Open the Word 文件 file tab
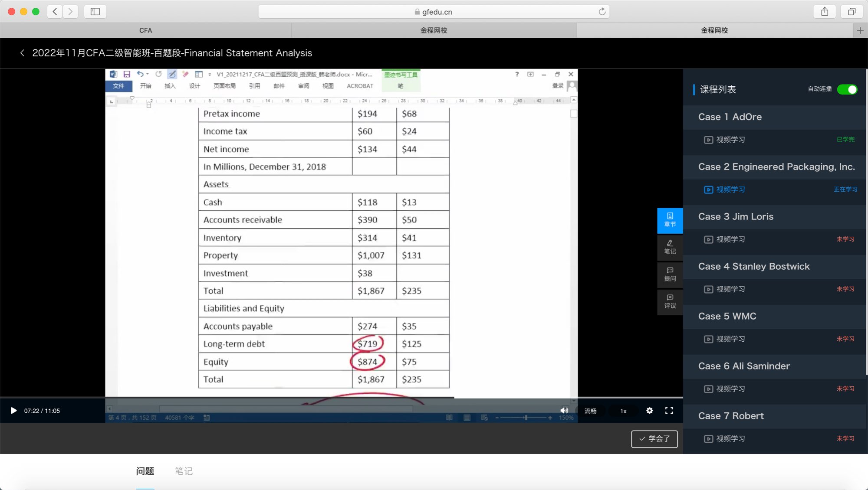The image size is (868, 490). pos(118,86)
